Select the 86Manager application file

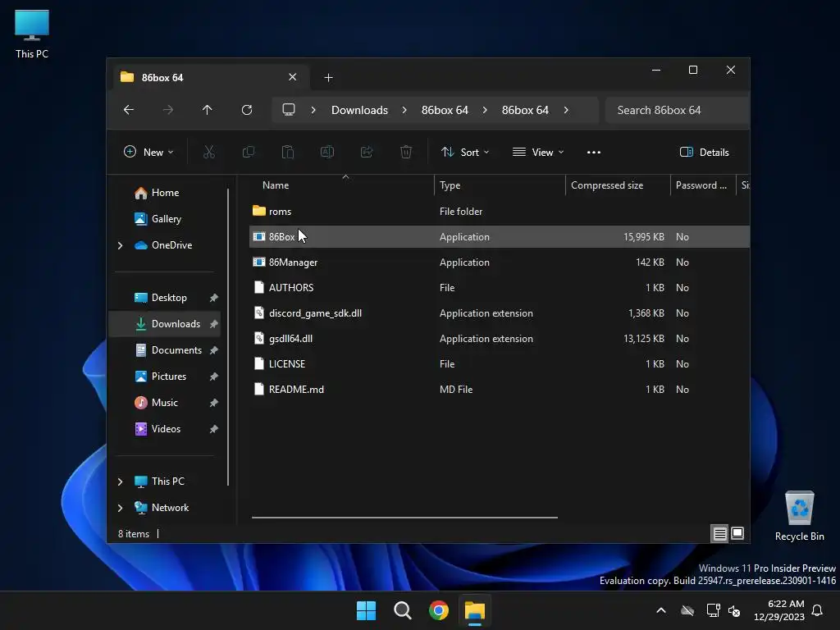click(500, 262)
